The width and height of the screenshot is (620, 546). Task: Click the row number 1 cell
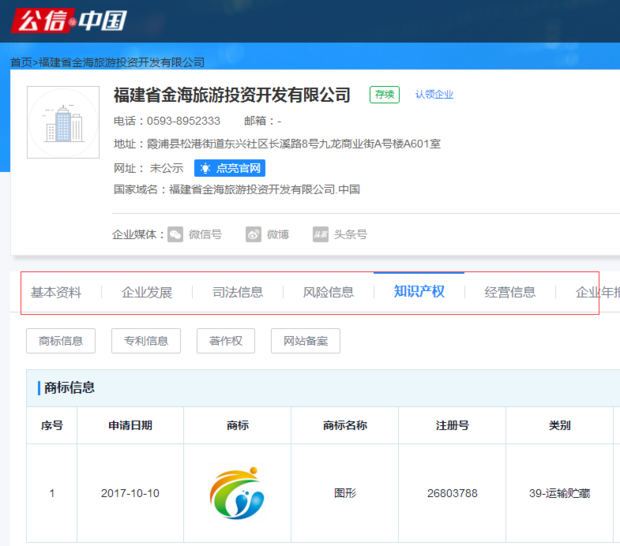click(52, 493)
